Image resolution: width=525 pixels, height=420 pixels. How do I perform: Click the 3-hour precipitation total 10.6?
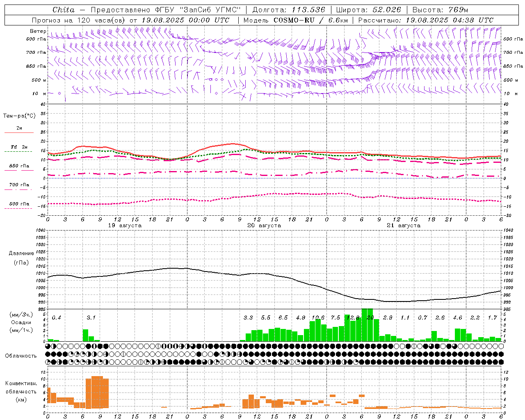(x=318, y=318)
